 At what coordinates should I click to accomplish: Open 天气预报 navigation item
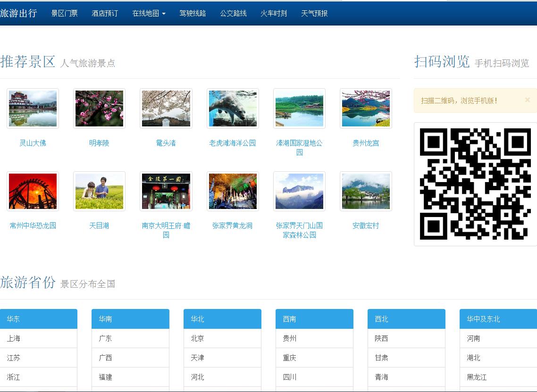point(314,13)
